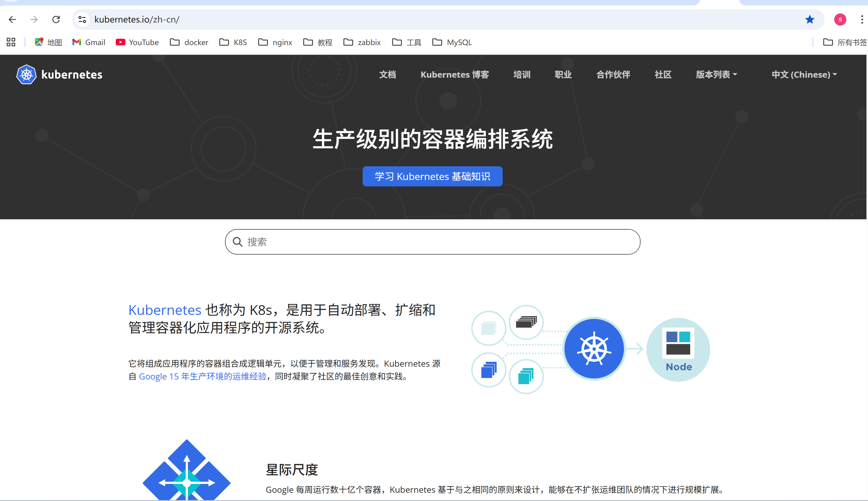The image size is (868, 501).
Task: Click the black stacked containers icon
Action: (x=526, y=323)
